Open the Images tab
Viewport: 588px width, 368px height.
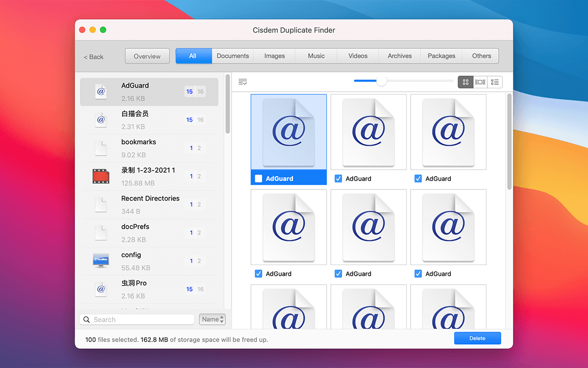274,56
